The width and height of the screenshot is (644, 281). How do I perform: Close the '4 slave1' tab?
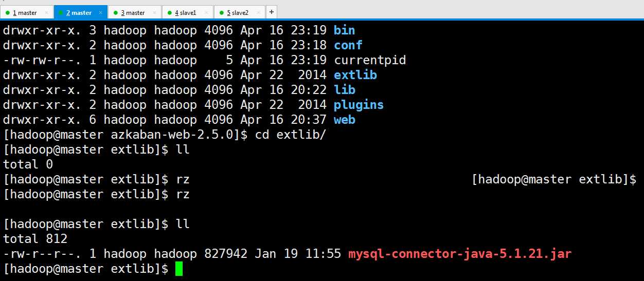pos(207,12)
